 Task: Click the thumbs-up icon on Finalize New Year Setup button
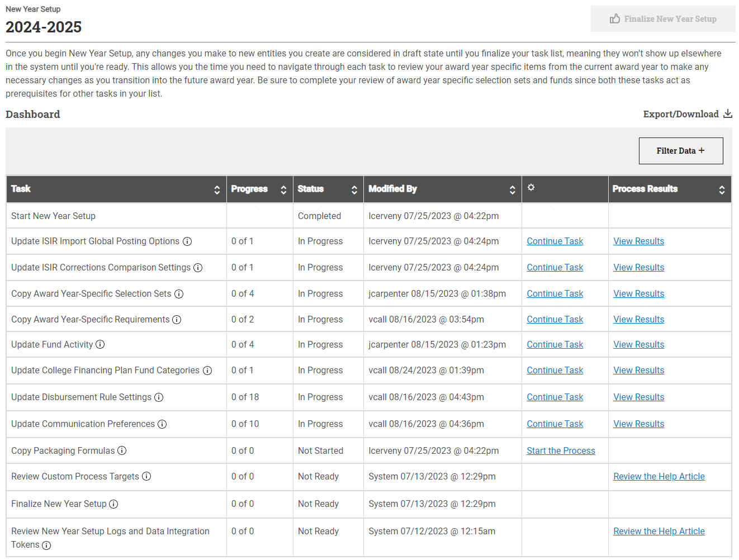click(x=615, y=18)
